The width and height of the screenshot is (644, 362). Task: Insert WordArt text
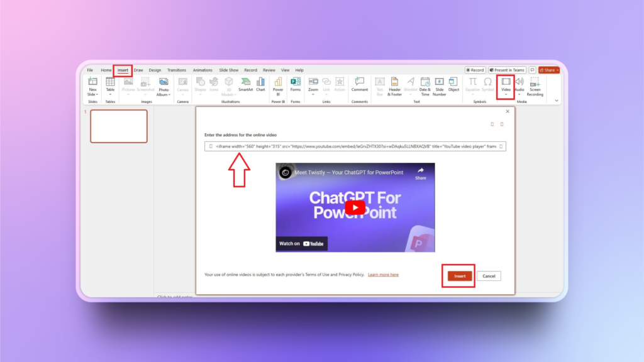[410, 86]
